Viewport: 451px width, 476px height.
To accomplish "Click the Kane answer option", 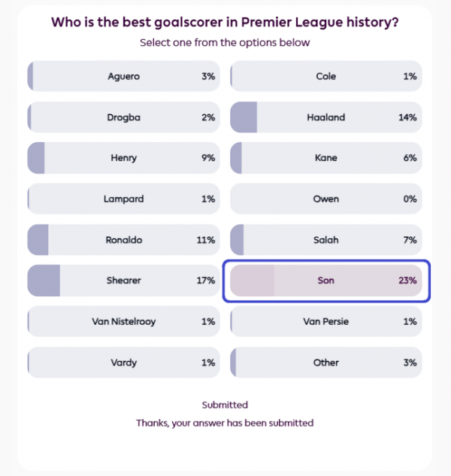I will click(x=325, y=158).
